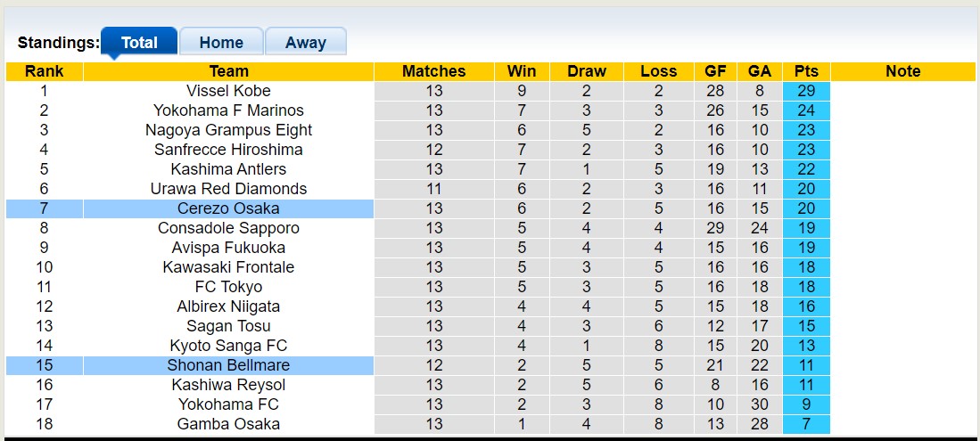Screen dimensions: 980x441
Task: Open Yokohama F Marinos team link
Action: tap(228, 110)
